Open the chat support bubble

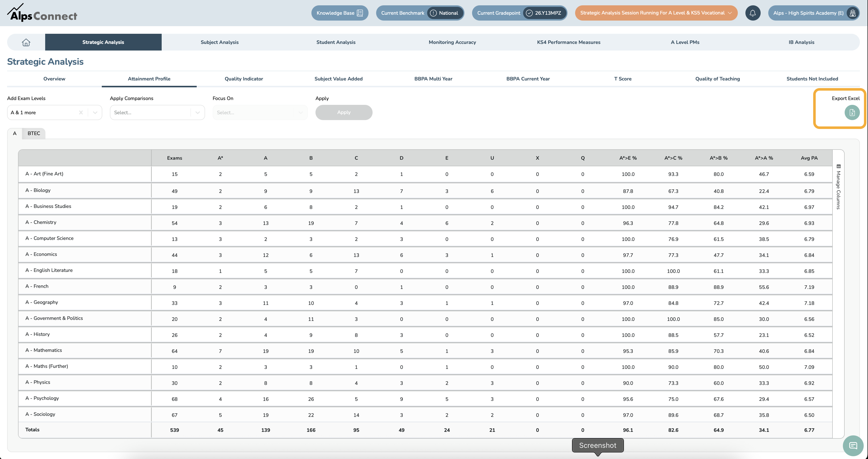853,446
